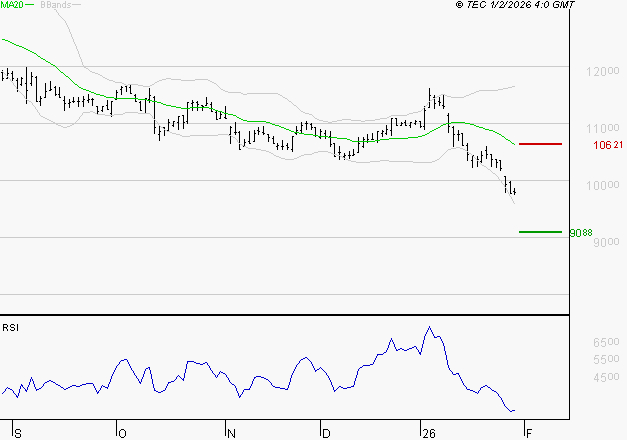Click the green 90.88 support value
The width and height of the screenshot is (627, 440).
point(581,233)
